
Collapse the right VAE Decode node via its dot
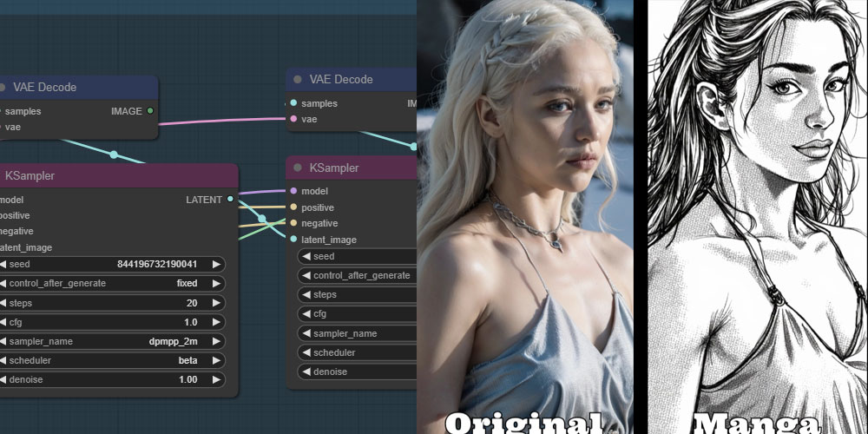(298, 79)
